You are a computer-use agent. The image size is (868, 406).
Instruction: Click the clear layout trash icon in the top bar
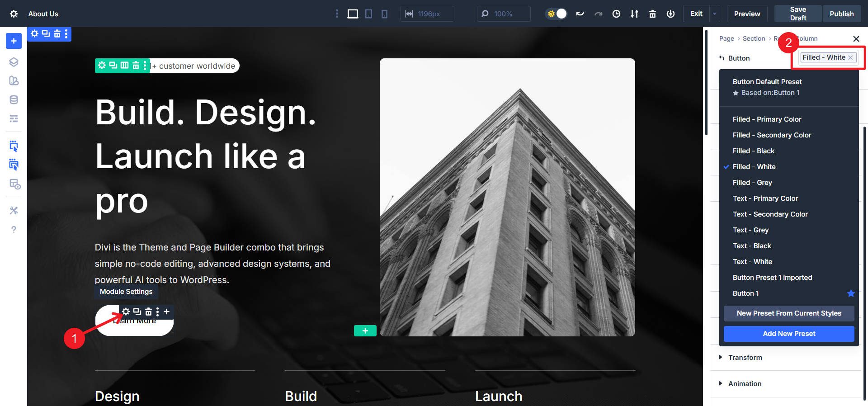(x=652, y=14)
